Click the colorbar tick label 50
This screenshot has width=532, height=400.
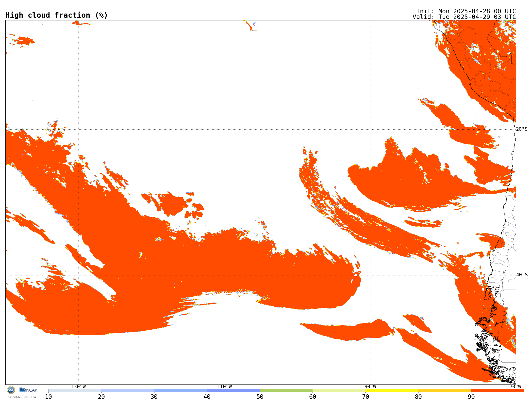260,397
